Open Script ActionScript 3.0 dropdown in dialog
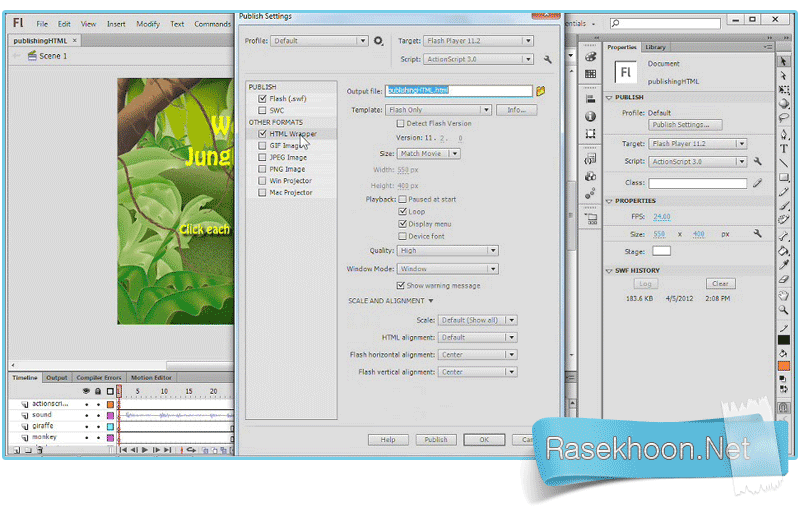Screen dimensions: 800x508 click(x=478, y=59)
